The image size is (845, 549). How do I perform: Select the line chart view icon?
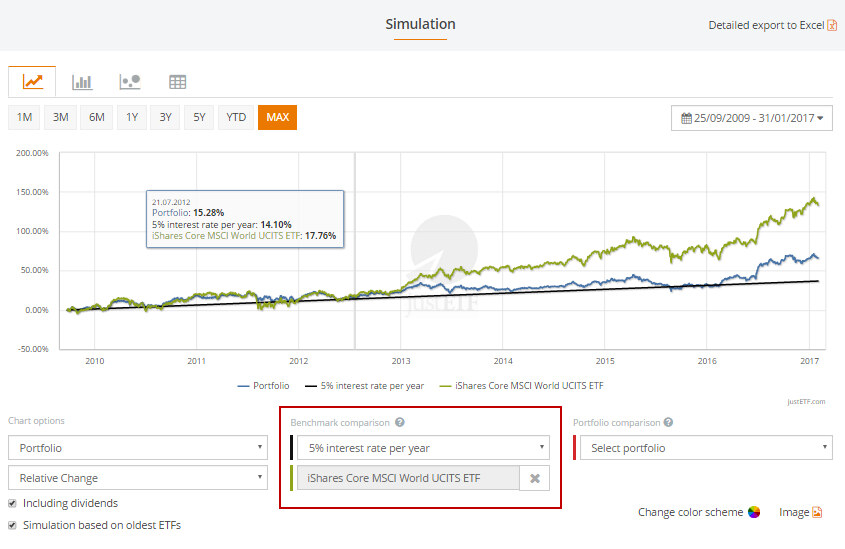pyautogui.click(x=32, y=82)
